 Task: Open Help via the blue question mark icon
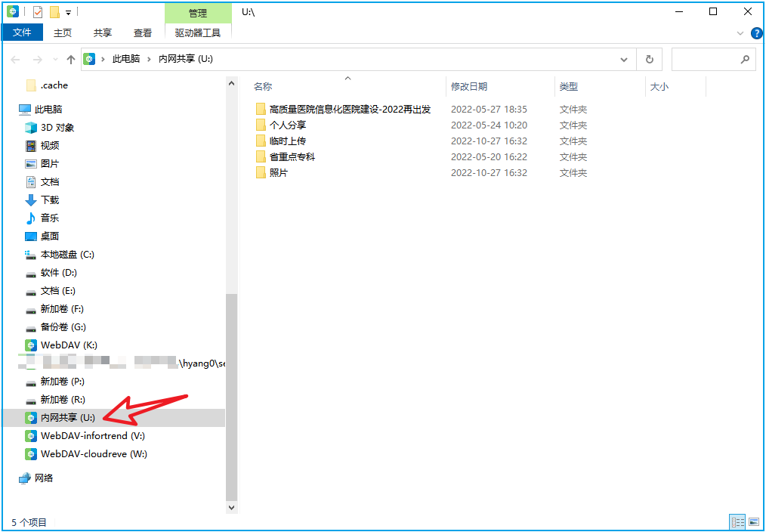[x=756, y=32]
